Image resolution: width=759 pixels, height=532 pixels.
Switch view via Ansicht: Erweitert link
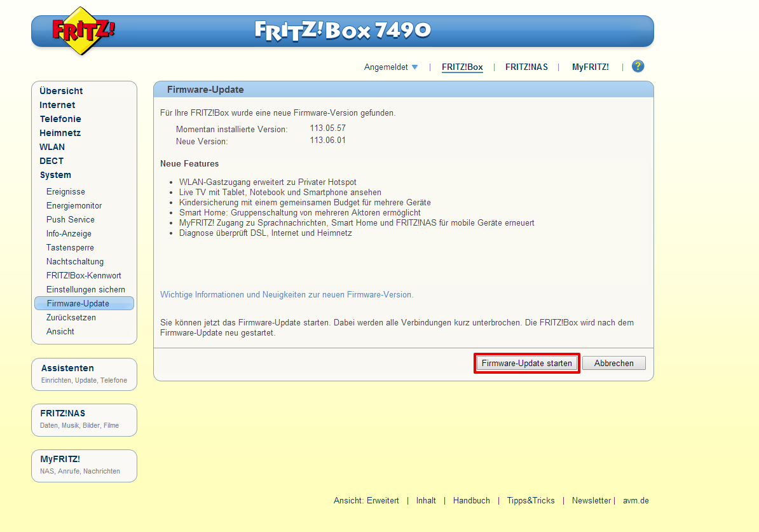click(x=366, y=501)
